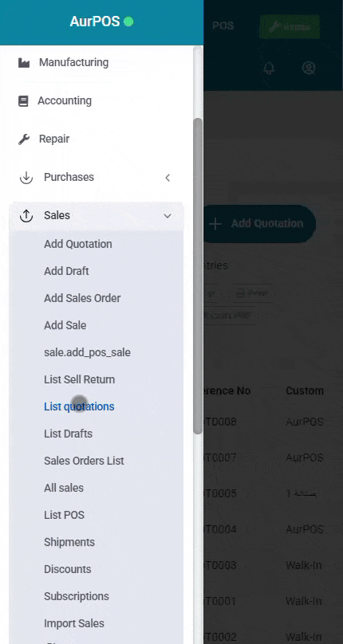
Task: Select List Drafts in Sales submenu
Action: click(x=69, y=434)
